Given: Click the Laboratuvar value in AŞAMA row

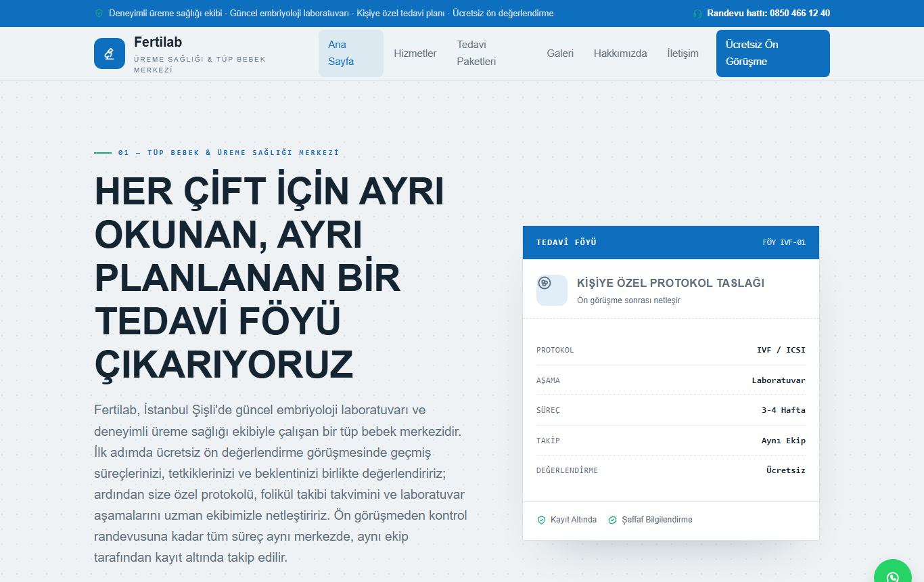Looking at the screenshot, I should point(779,380).
